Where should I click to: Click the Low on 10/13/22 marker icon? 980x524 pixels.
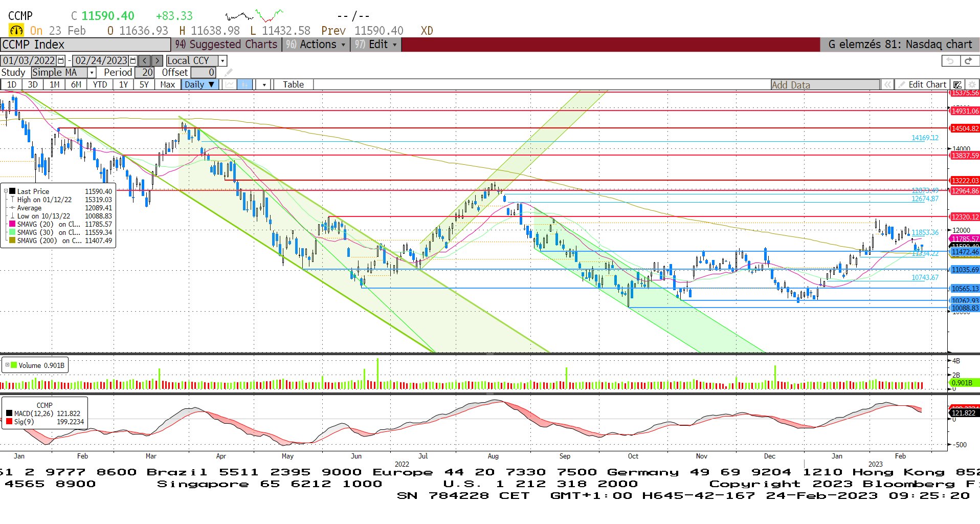pyautogui.click(x=12, y=216)
